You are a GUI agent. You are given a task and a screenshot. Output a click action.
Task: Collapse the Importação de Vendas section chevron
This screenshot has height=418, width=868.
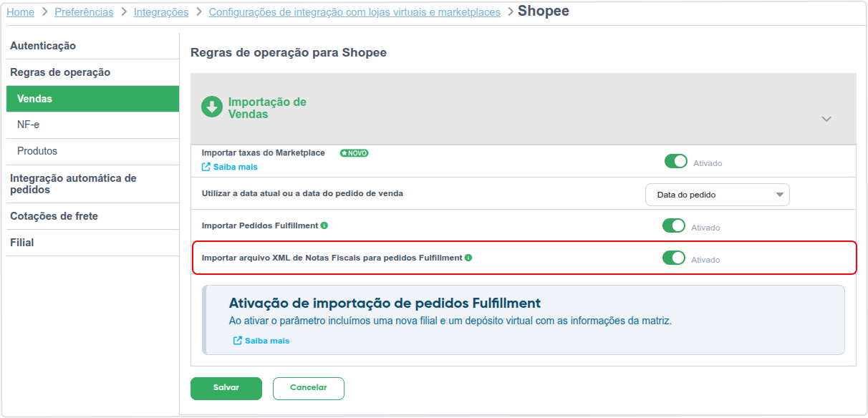tap(826, 119)
